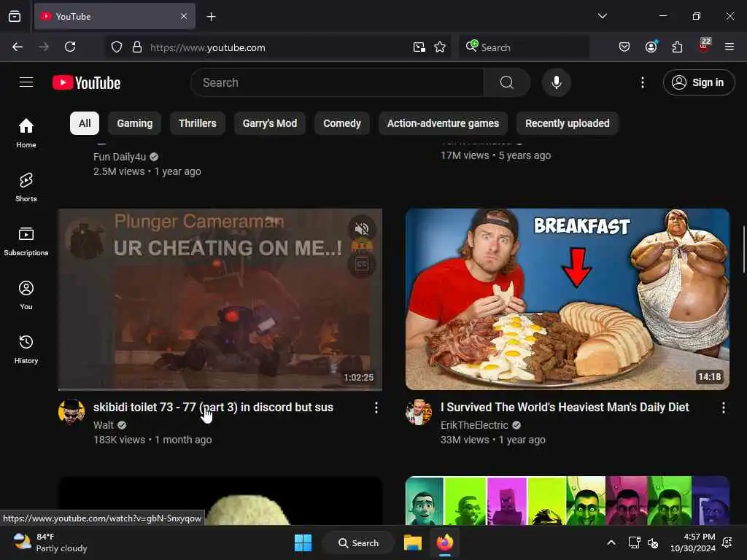Screen dimensions: 747x560
Task: Open Pocket save icon
Action: click(x=624, y=47)
